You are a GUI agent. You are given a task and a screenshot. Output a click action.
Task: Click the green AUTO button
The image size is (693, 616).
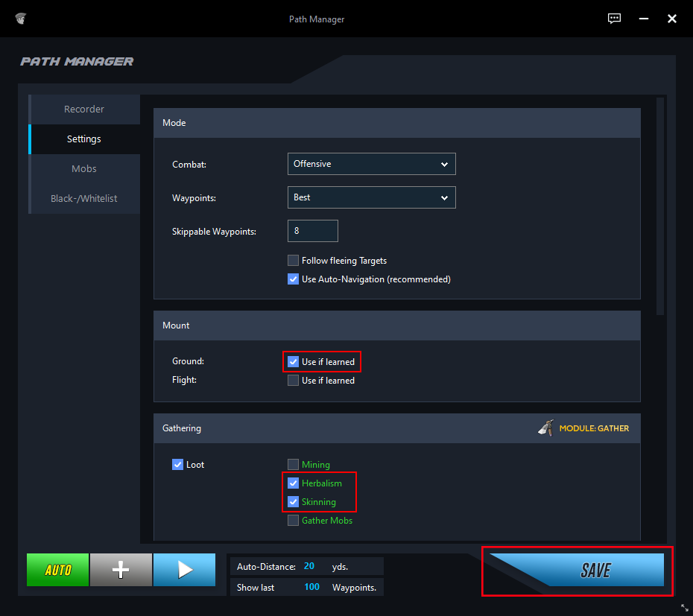[x=58, y=570]
